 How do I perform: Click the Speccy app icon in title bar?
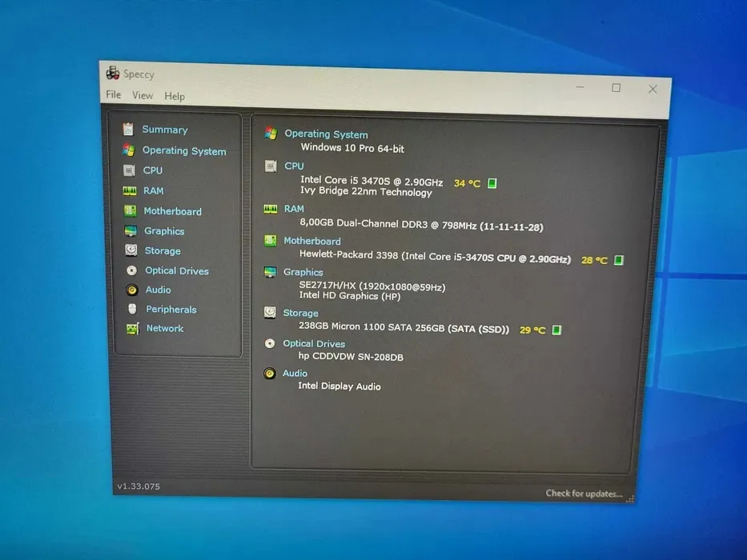pyautogui.click(x=112, y=72)
